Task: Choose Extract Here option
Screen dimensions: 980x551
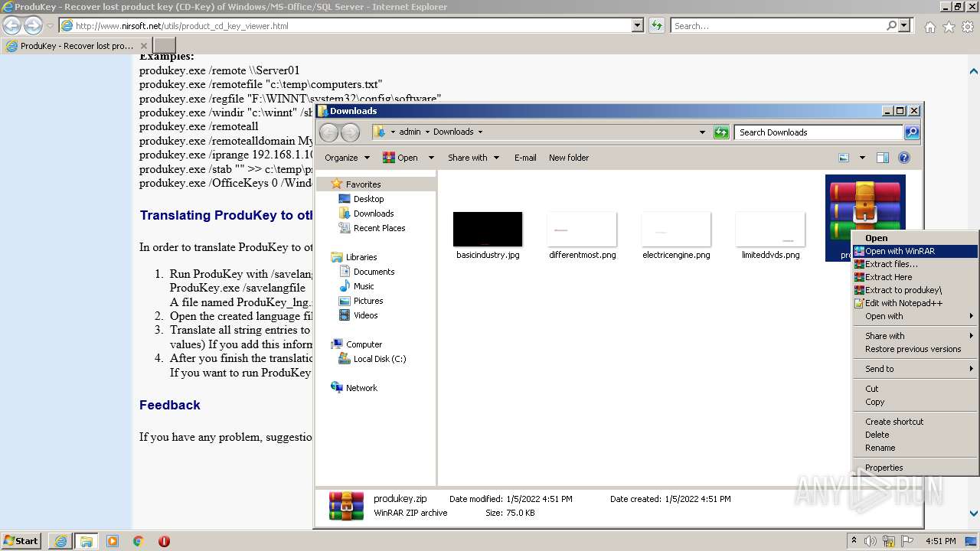Action: [916, 277]
